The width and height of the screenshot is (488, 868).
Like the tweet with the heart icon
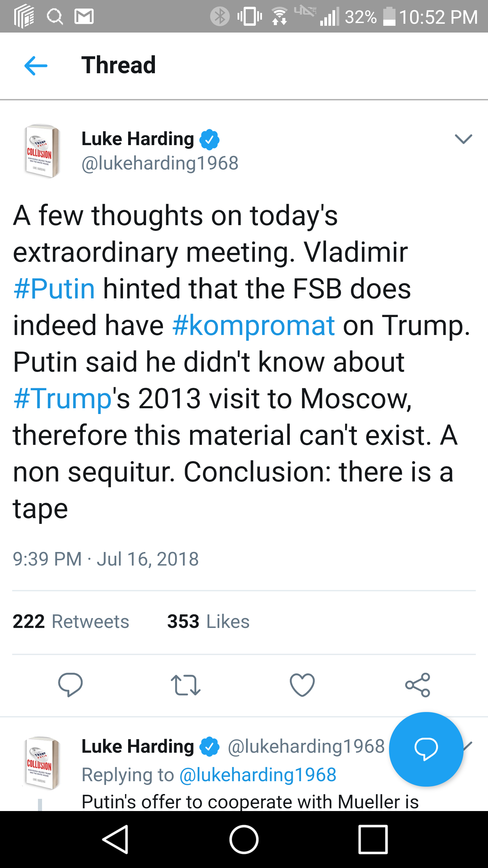pos(302,685)
